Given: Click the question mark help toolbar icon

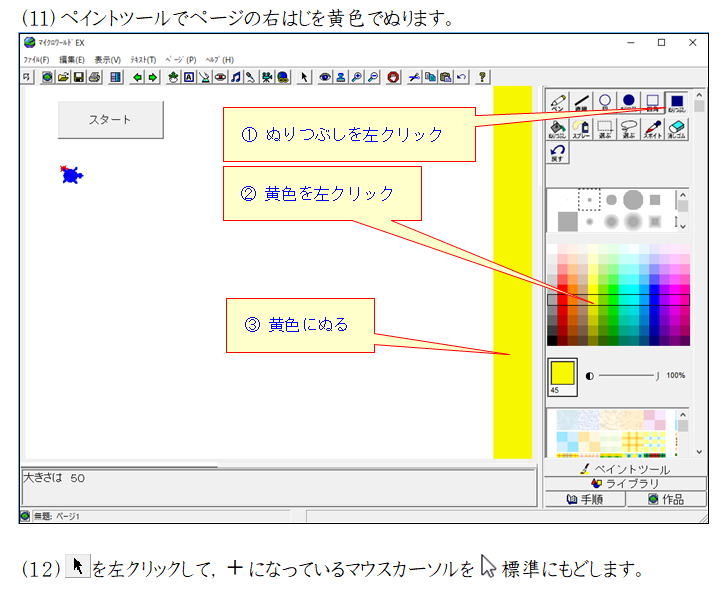Looking at the screenshot, I should click(481, 77).
